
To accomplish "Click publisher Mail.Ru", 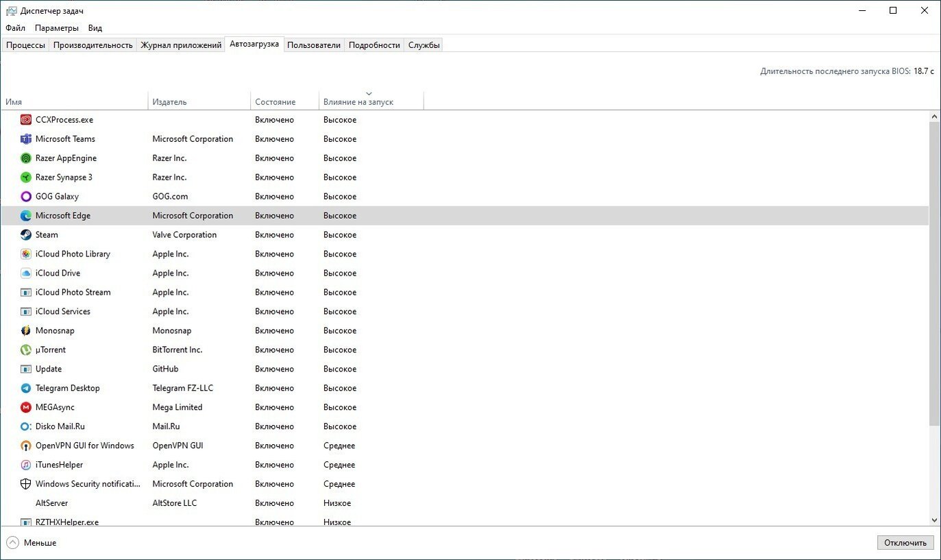I will 167,426.
